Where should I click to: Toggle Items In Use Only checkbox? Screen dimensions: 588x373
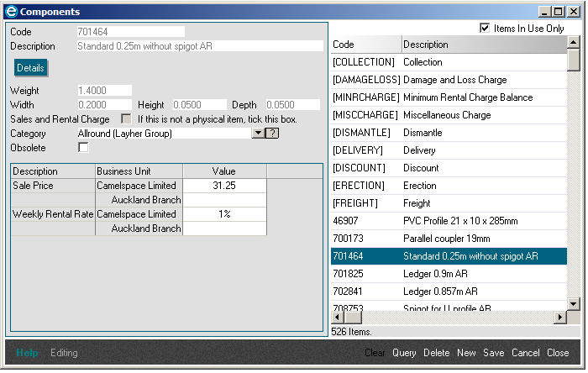coord(485,28)
